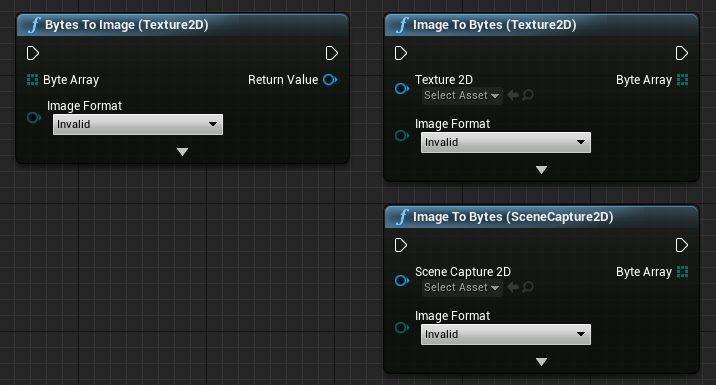Screen dimensions: 716x385
Task: Click Byte Array output pin on Image To Bytes (Texture2D)
Action: pos(683,80)
